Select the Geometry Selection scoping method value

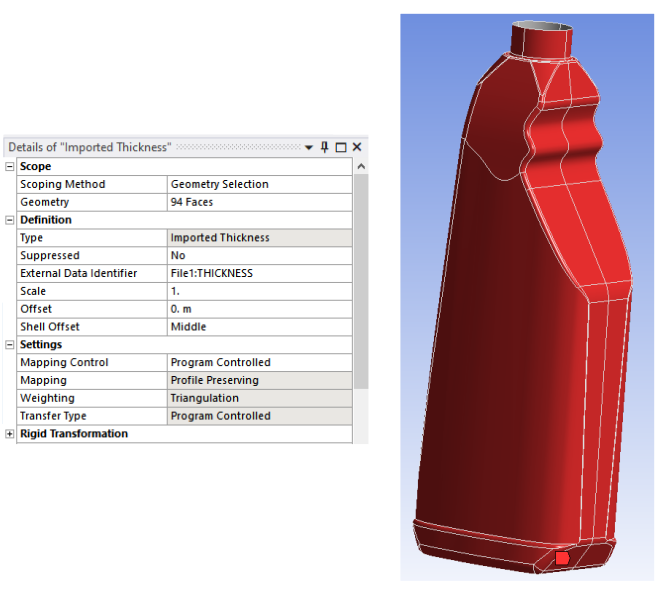[260, 185]
